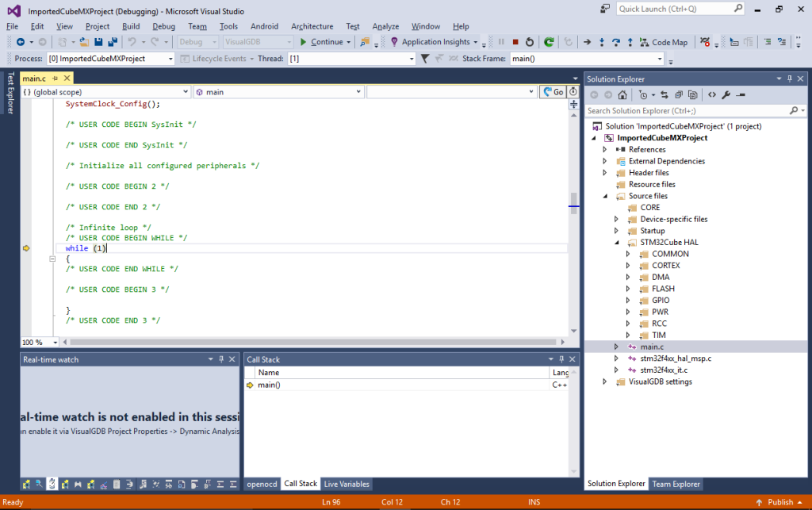Open the Thread dropdown
Image resolution: width=812 pixels, height=510 pixels.
tap(411, 57)
